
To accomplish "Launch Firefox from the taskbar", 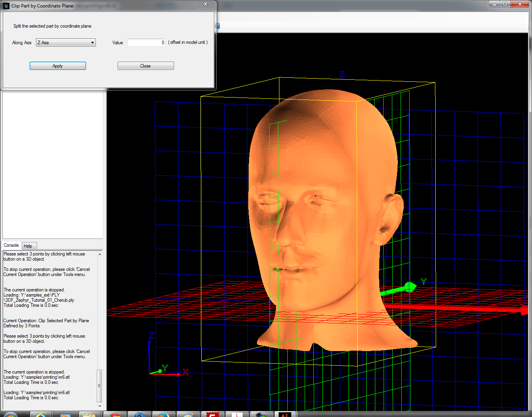I will pyautogui.click(x=163, y=415).
